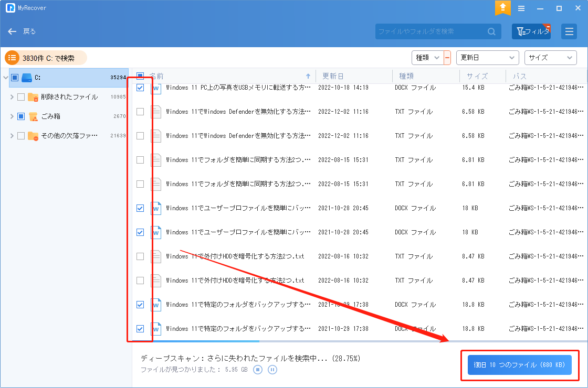588x388 pixels.
Task: Click the Word icon of second ユーザープロファイル row
Action: pos(156,232)
